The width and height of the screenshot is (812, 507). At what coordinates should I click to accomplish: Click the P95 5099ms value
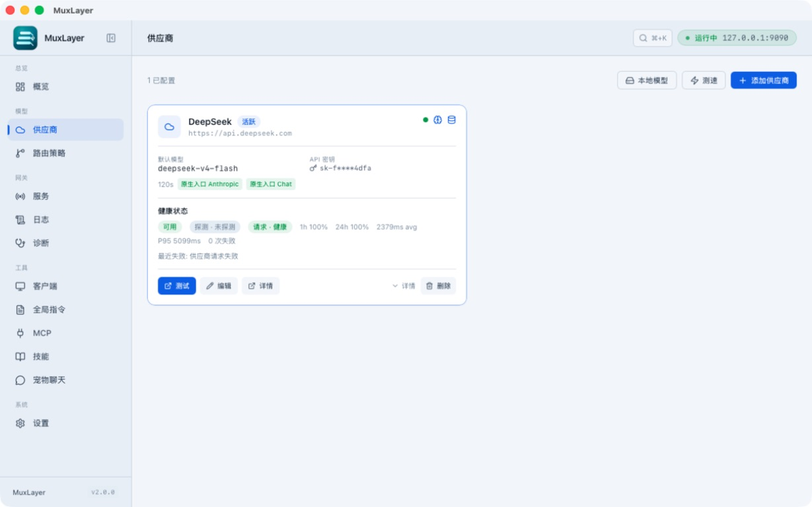point(179,241)
